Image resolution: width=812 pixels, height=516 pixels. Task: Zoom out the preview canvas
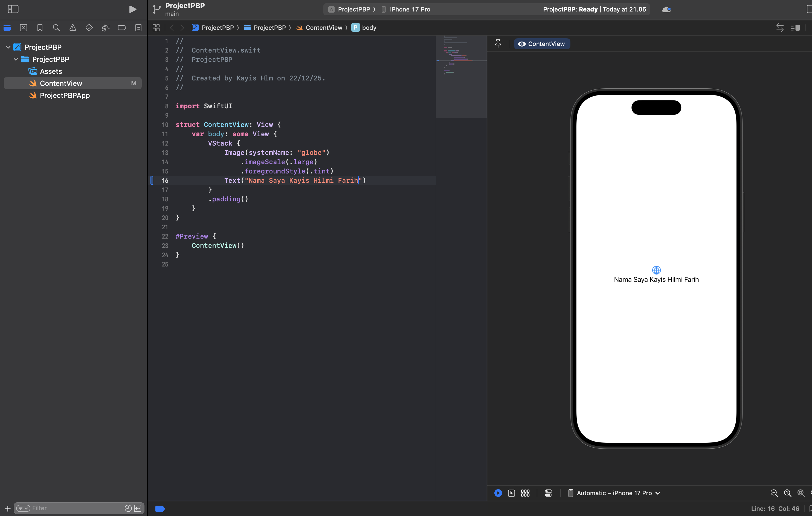point(774,493)
